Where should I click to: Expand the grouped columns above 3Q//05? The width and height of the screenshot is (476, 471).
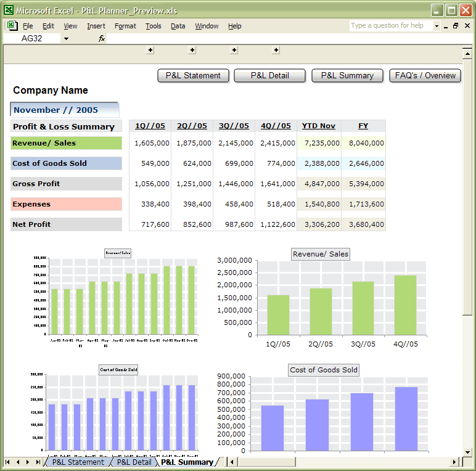tap(234, 50)
